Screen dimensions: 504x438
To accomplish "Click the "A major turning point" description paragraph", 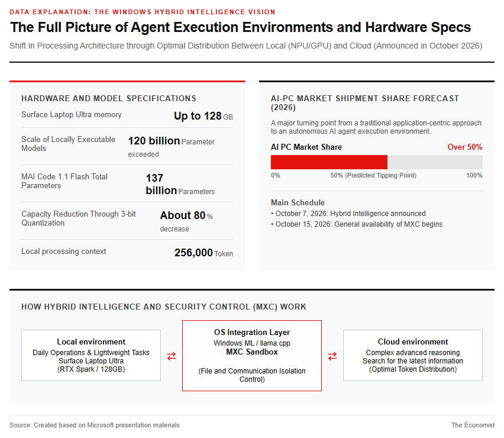I will [376, 127].
